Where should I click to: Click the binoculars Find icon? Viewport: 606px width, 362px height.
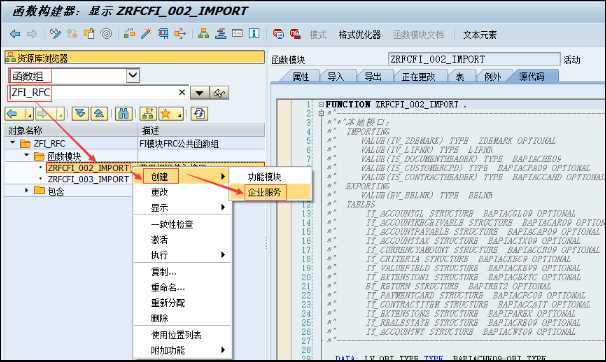coord(124,114)
